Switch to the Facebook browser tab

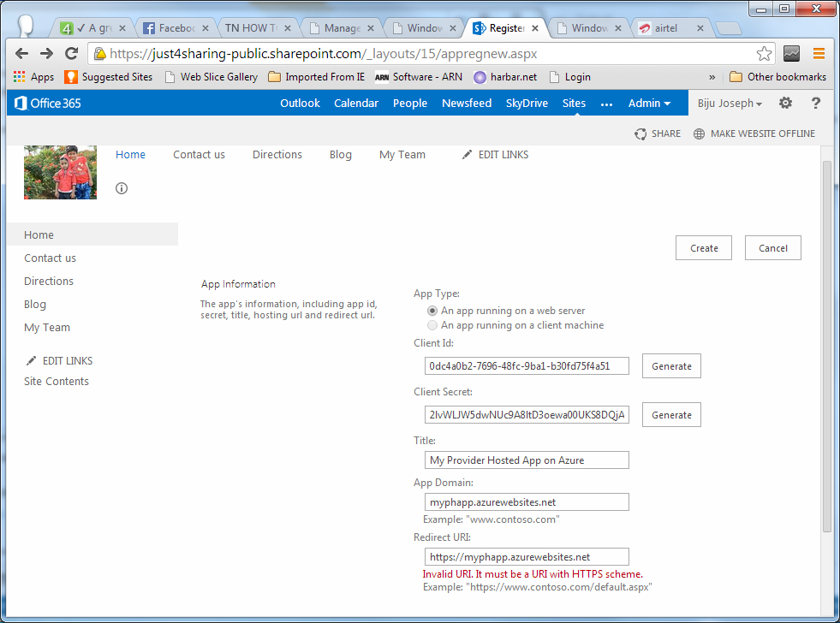tap(176, 28)
